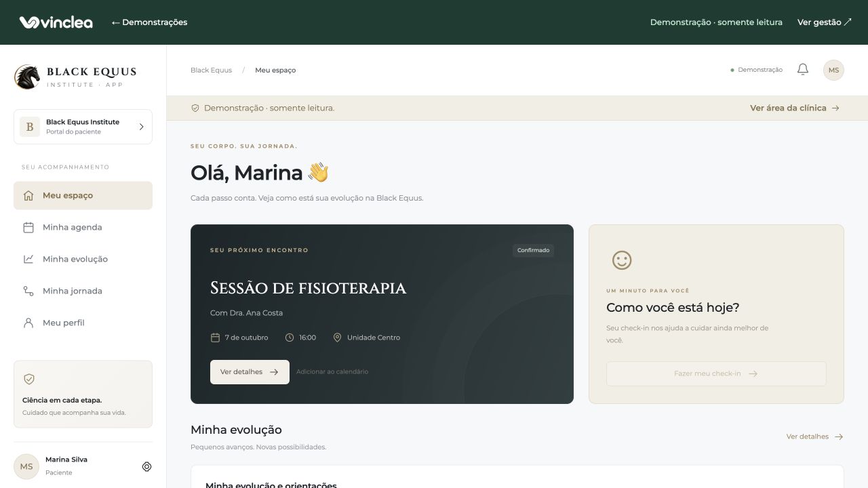Open the Ver gestão link
The image size is (868, 488).
pyautogui.click(x=824, y=22)
